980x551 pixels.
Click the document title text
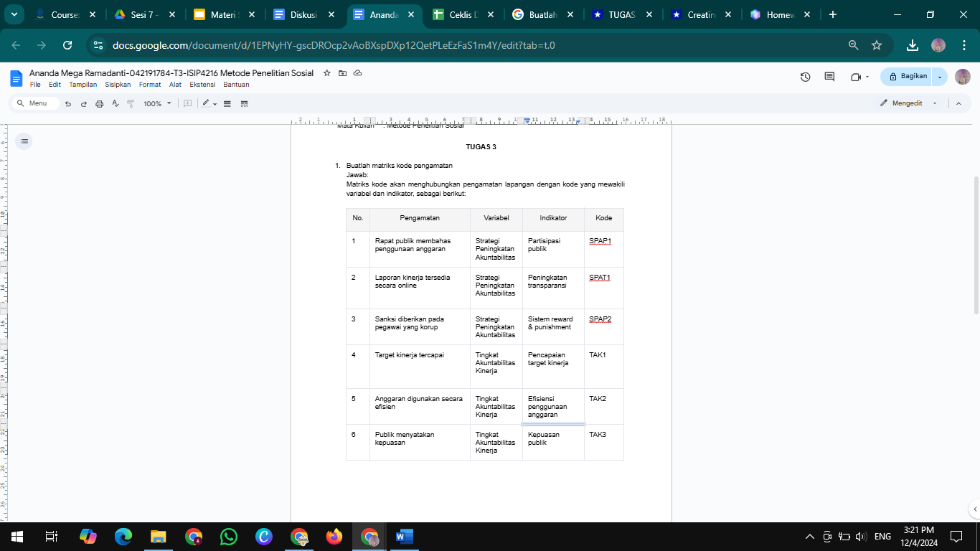[x=171, y=73]
